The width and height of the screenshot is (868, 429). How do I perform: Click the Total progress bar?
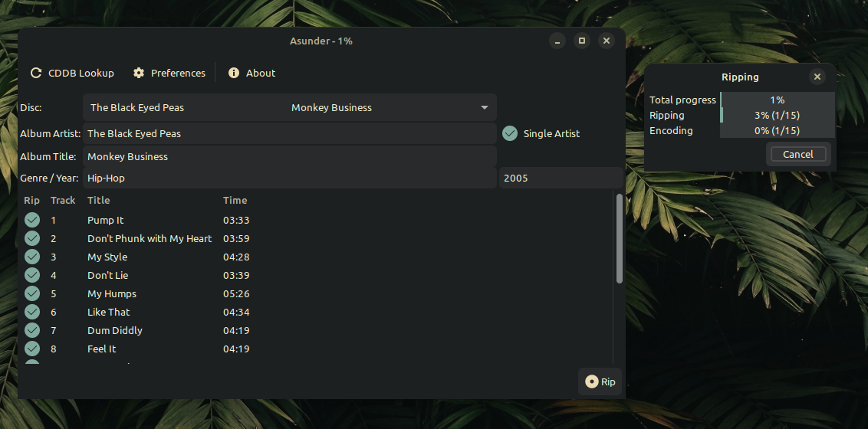tap(778, 100)
